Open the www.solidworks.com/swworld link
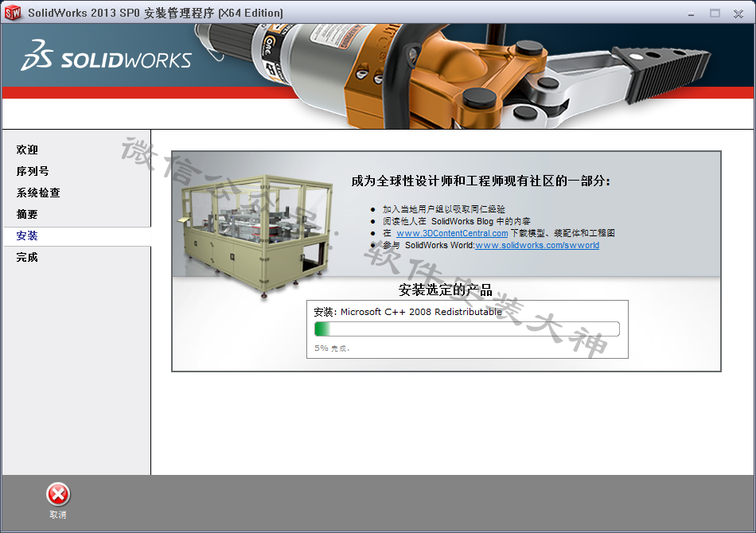 tap(537, 245)
